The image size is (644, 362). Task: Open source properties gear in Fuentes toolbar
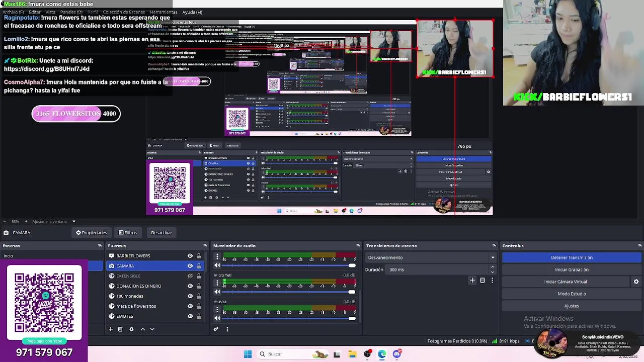(131, 329)
